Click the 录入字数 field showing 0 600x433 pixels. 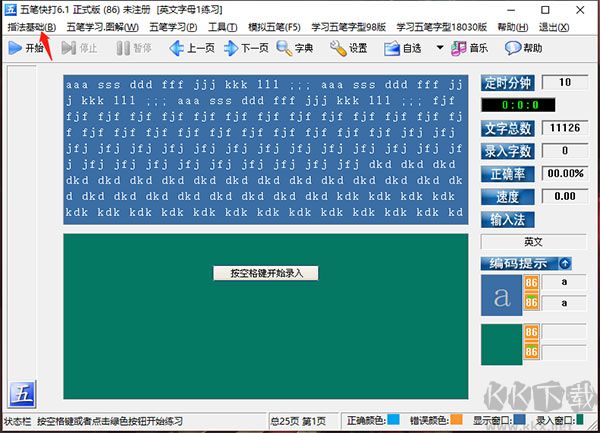[x=565, y=151]
